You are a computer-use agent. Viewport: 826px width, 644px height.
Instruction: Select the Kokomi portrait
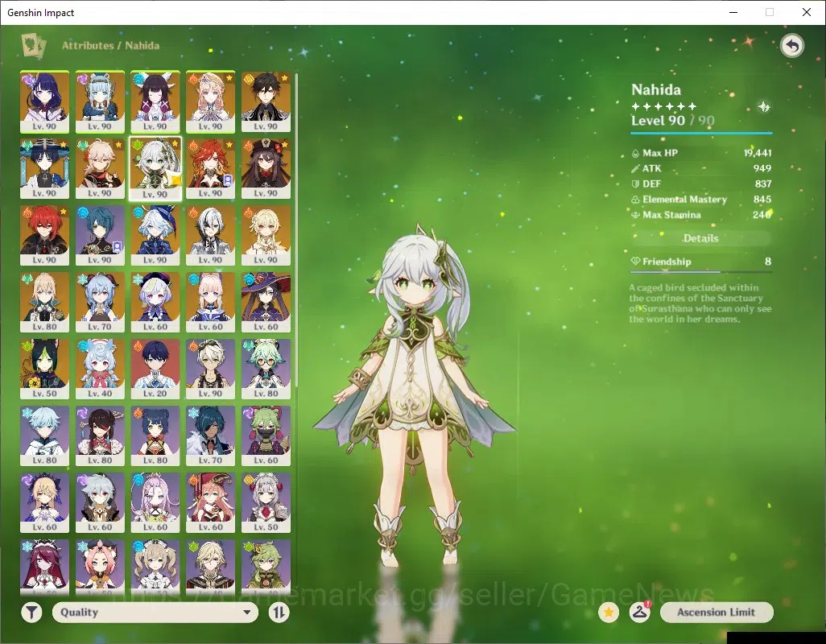point(211,302)
